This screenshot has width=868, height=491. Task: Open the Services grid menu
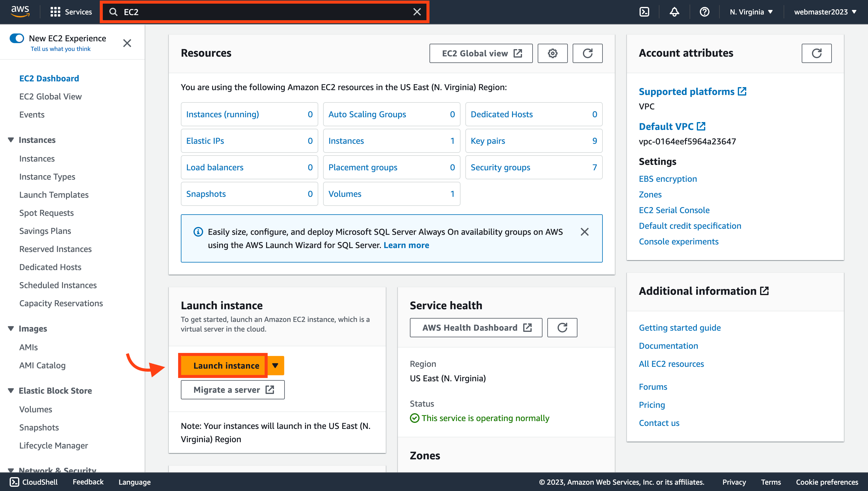pyautogui.click(x=71, y=12)
